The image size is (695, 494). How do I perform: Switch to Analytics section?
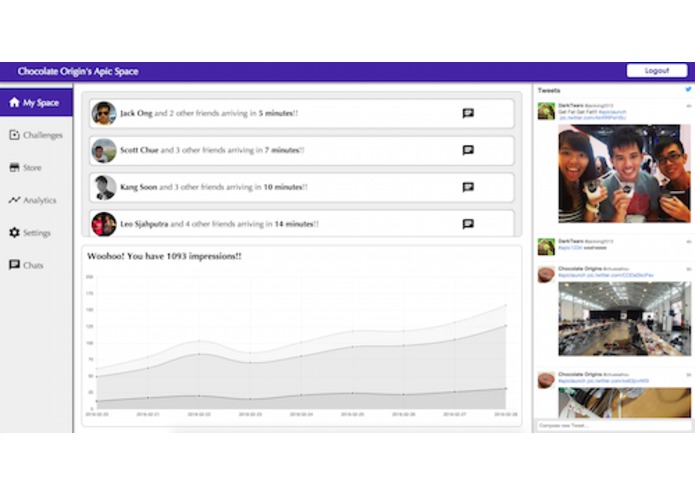pos(36,200)
